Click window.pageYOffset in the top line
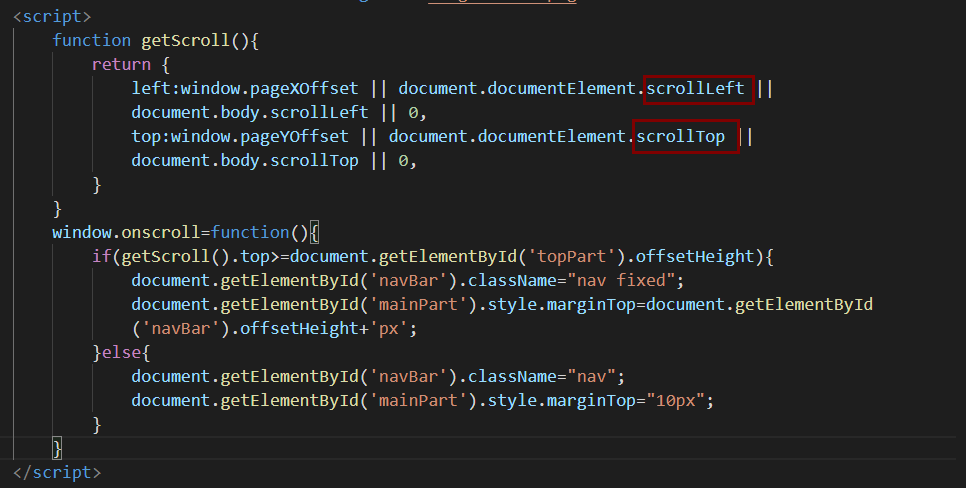 coord(259,137)
